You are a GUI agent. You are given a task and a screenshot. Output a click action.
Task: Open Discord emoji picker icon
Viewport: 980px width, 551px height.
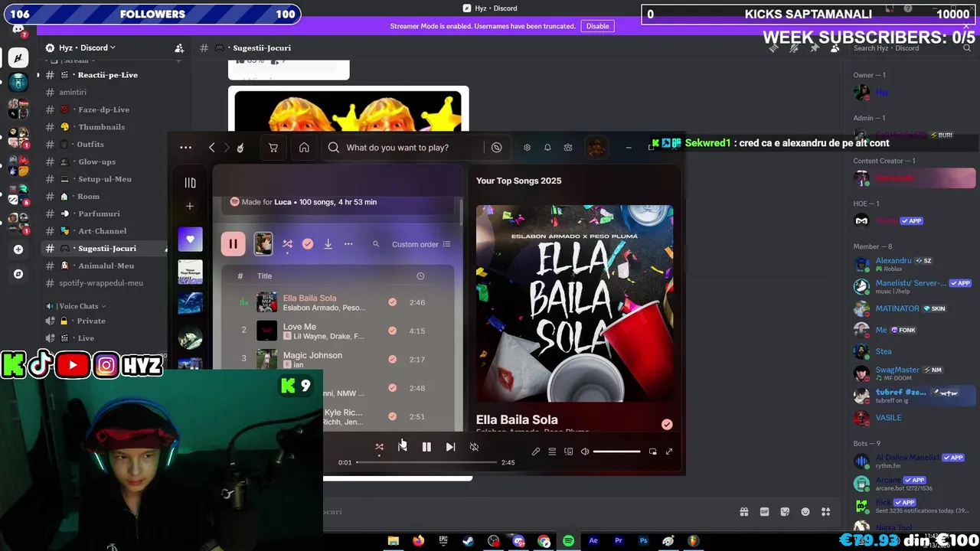[805, 512]
